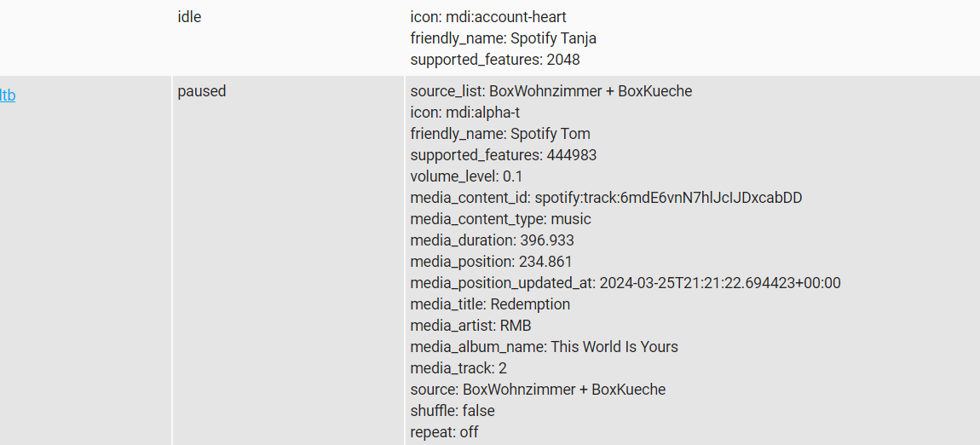The width and height of the screenshot is (980, 445).
Task: Click the 'media_artist: RMB' attribute
Action: pyautogui.click(x=470, y=326)
